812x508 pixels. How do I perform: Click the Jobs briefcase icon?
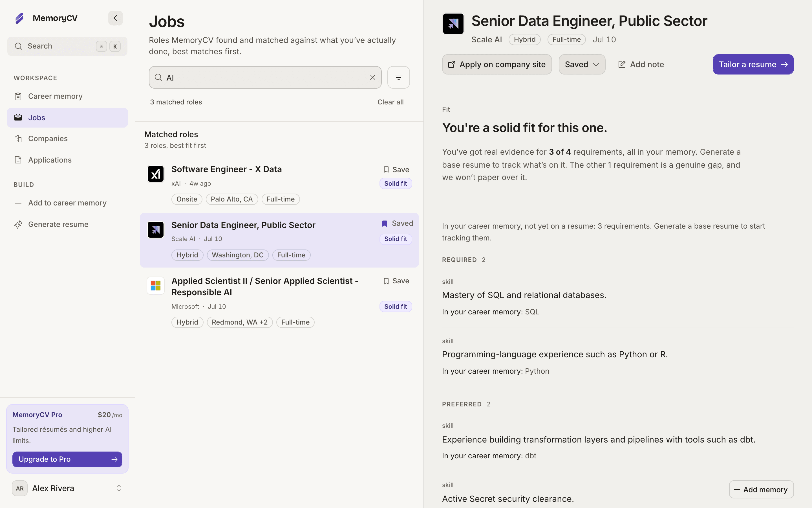point(18,118)
